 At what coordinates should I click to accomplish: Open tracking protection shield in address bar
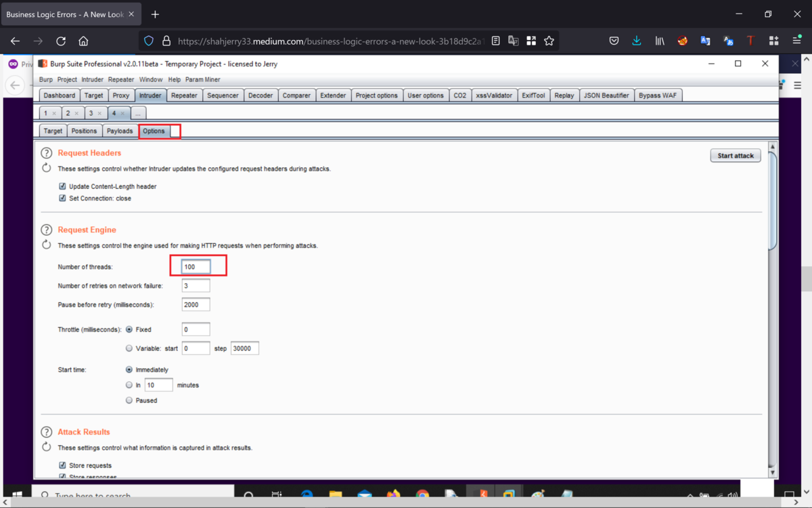tap(149, 41)
